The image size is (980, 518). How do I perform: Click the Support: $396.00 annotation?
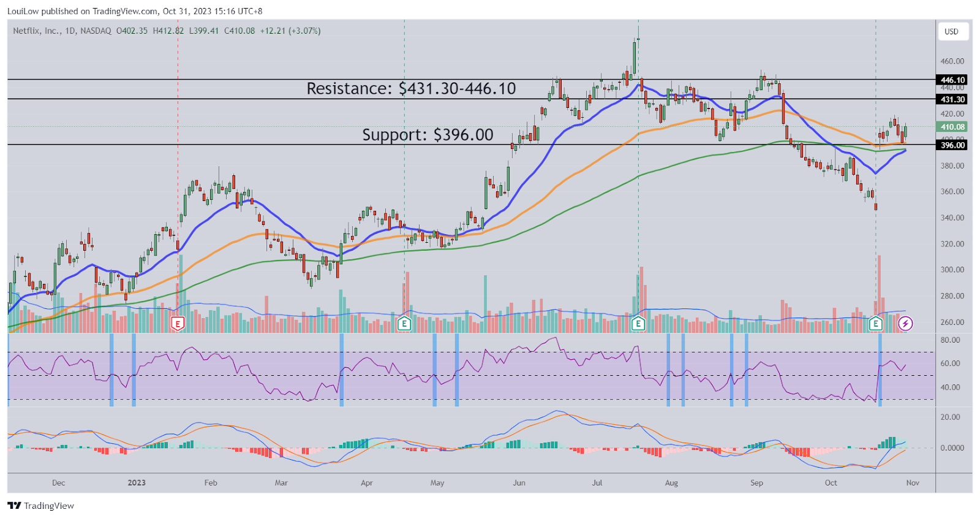pos(428,135)
